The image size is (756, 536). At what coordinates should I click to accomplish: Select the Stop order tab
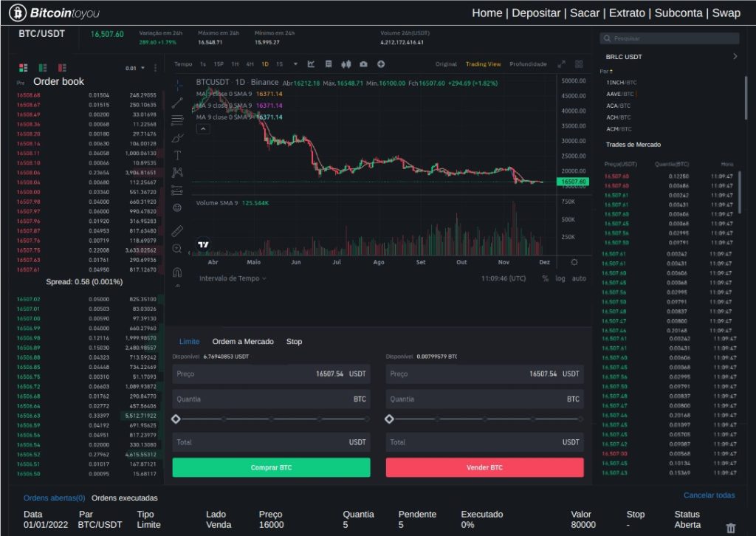294,341
